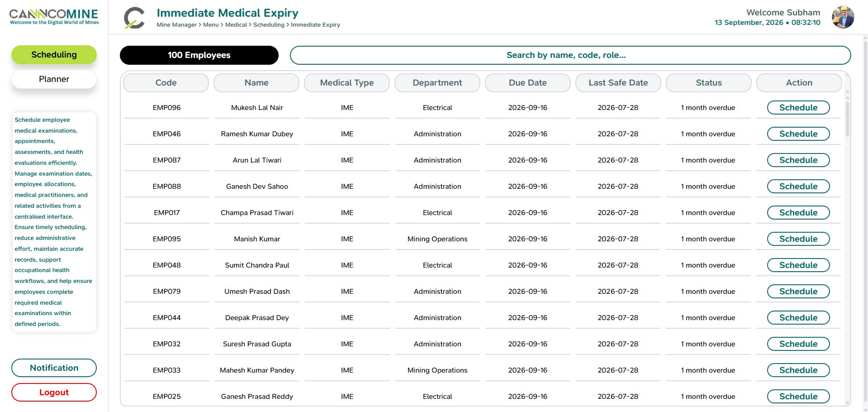Schedule medical for Manish Kumar
Screen dimensions: 868x412
point(798,239)
